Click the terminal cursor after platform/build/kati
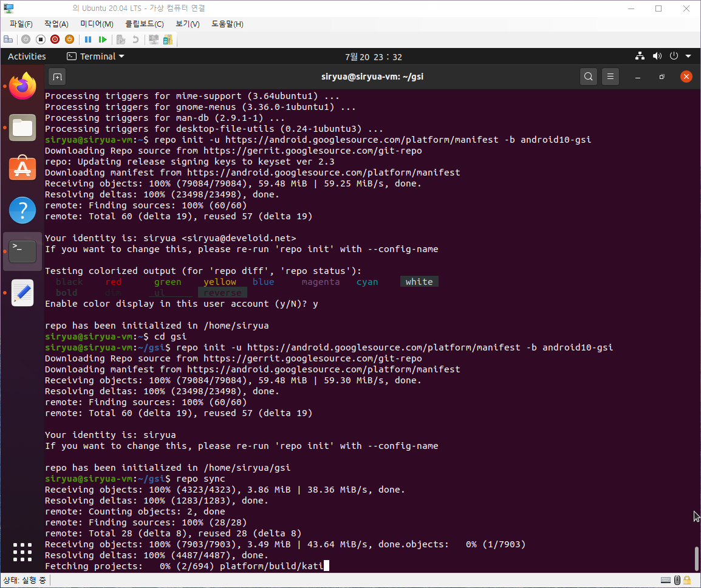The height and width of the screenshot is (588, 701). (326, 566)
